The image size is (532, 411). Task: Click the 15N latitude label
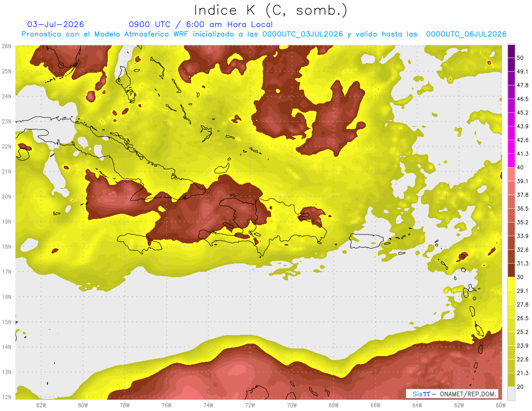(x=7, y=321)
